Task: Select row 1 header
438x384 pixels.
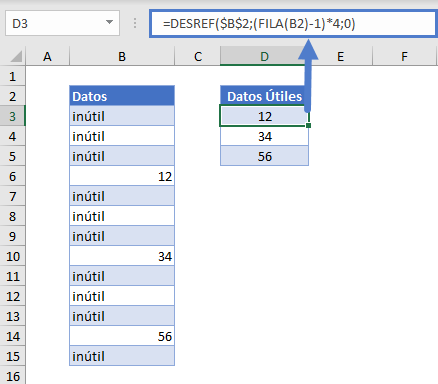Action: point(13,76)
